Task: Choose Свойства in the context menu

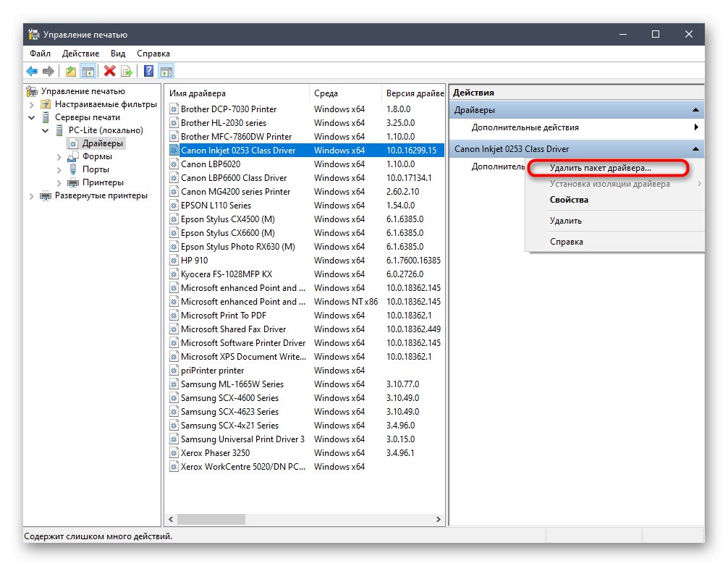Action: [x=614, y=200]
